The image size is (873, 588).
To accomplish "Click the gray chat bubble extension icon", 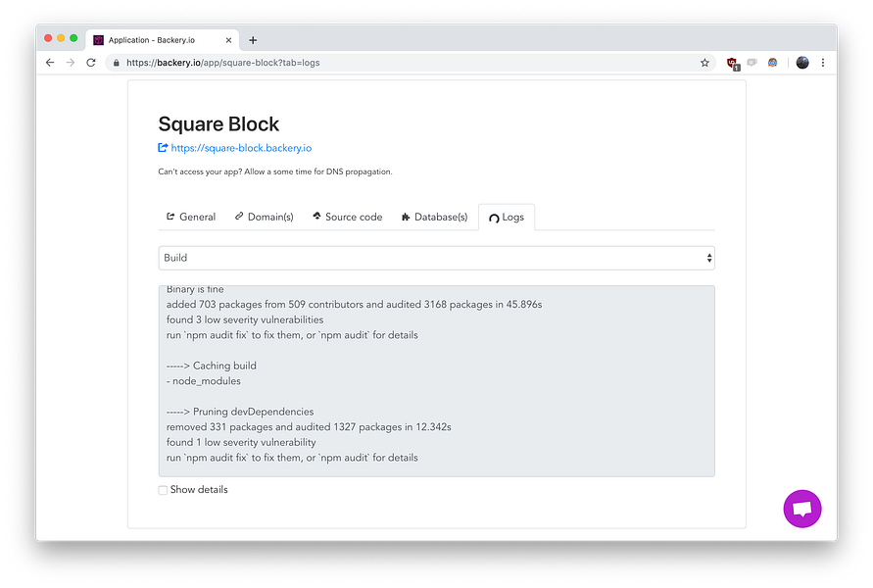I will click(x=752, y=63).
